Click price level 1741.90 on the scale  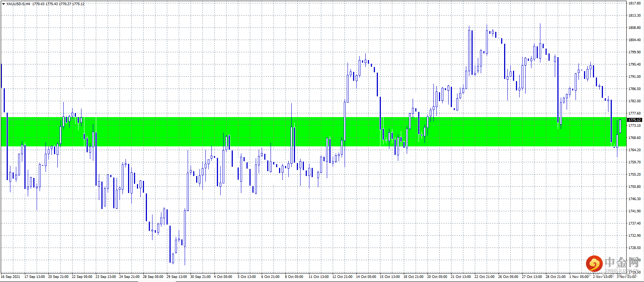634,211
